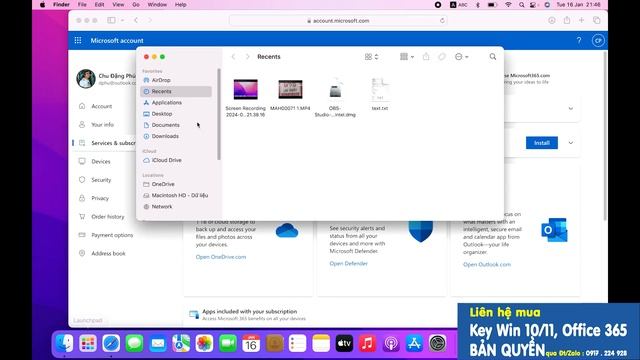Click Safari share icon
This screenshot has width=640, height=360.
pyautogui.click(x=567, y=20)
